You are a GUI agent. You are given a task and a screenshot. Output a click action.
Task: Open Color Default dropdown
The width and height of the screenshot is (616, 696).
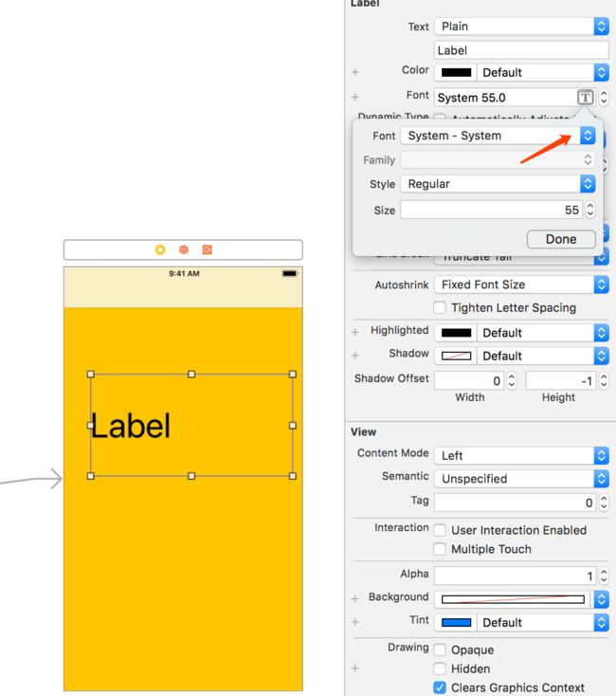543,72
